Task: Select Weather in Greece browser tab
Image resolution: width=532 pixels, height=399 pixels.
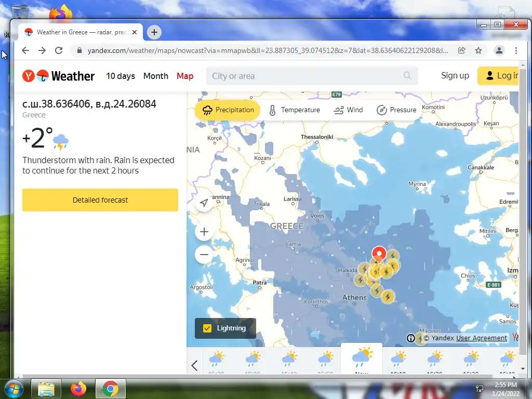Action: coord(81,32)
